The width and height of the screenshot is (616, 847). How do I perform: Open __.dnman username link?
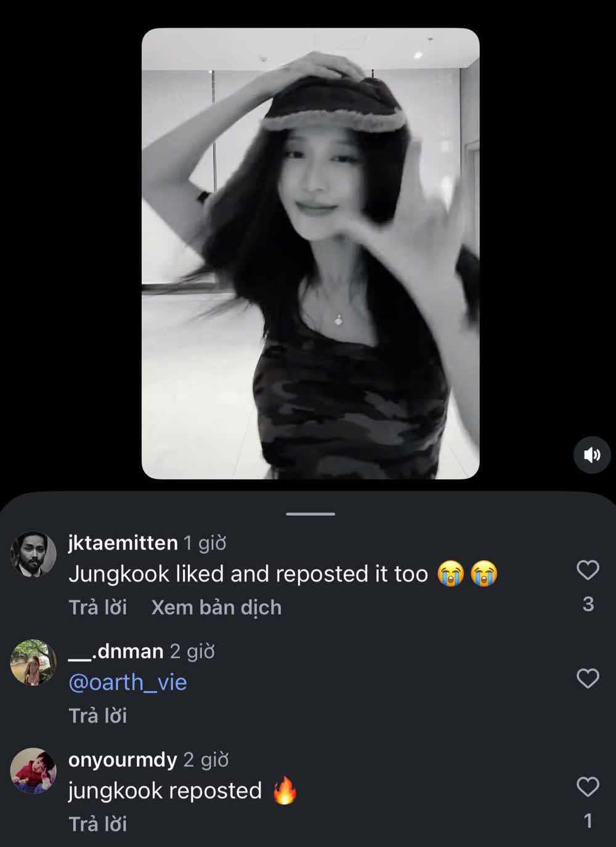tap(116, 651)
